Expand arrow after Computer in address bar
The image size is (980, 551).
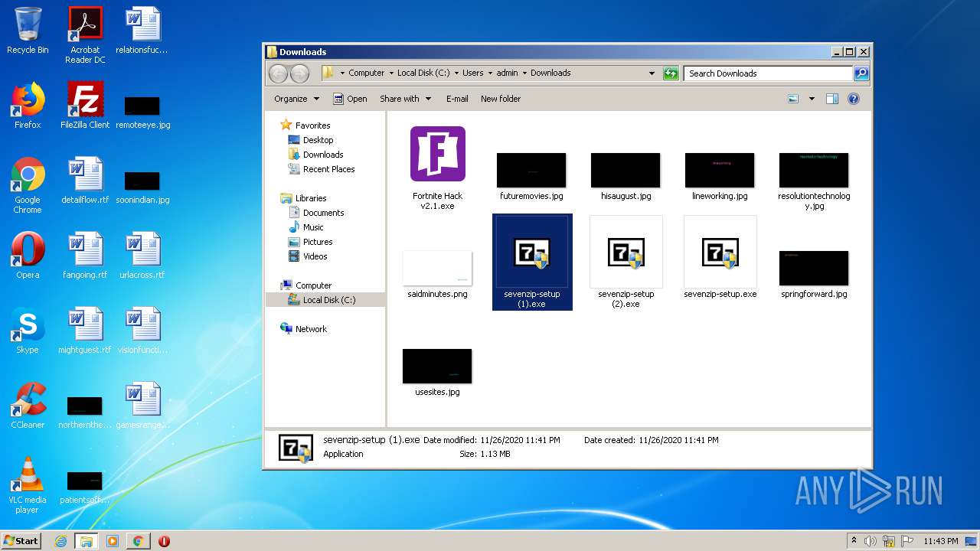[390, 73]
